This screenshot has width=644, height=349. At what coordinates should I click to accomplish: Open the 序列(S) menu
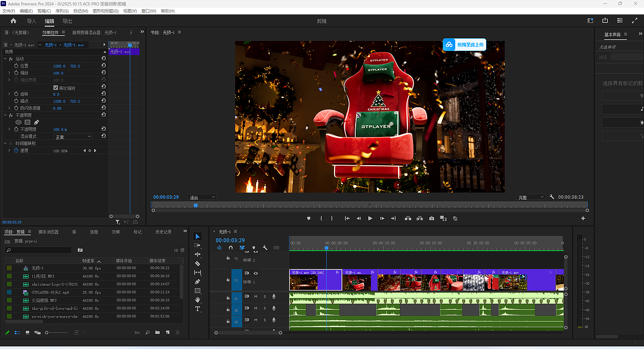click(x=62, y=11)
